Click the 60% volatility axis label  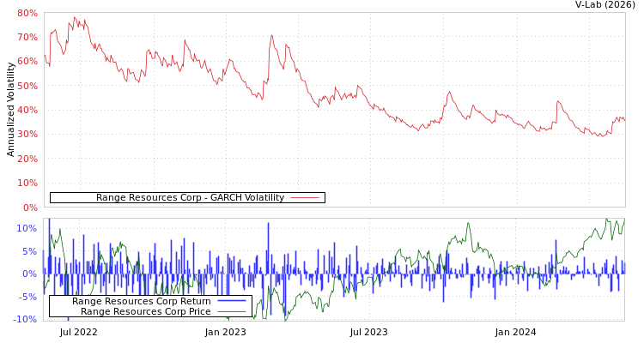tap(27, 62)
